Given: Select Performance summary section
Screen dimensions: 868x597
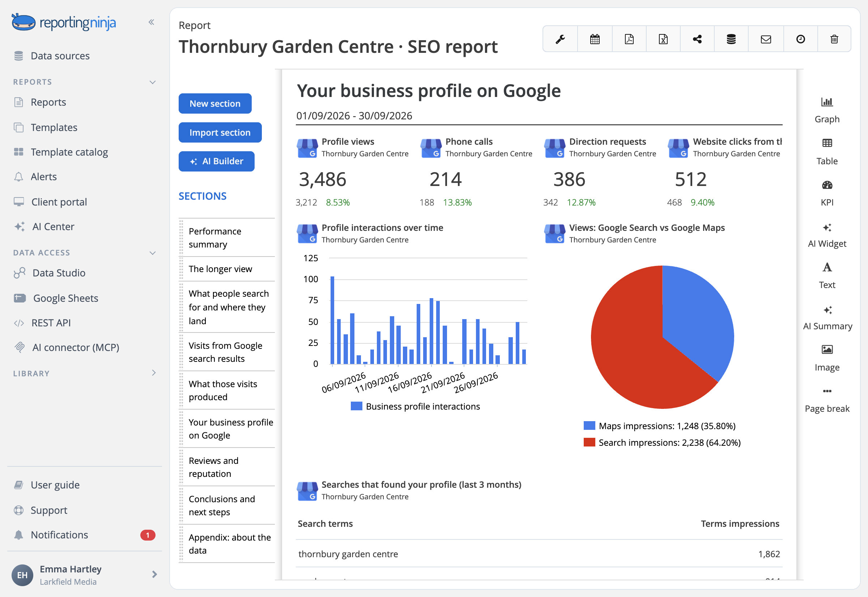Looking at the screenshot, I should pos(227,237).
